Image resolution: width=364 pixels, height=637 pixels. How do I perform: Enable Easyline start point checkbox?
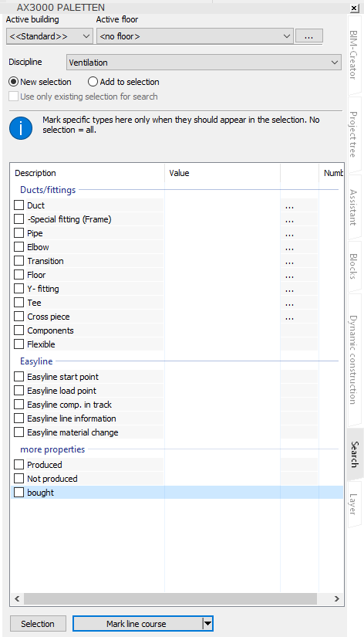[x=19, y=377]
